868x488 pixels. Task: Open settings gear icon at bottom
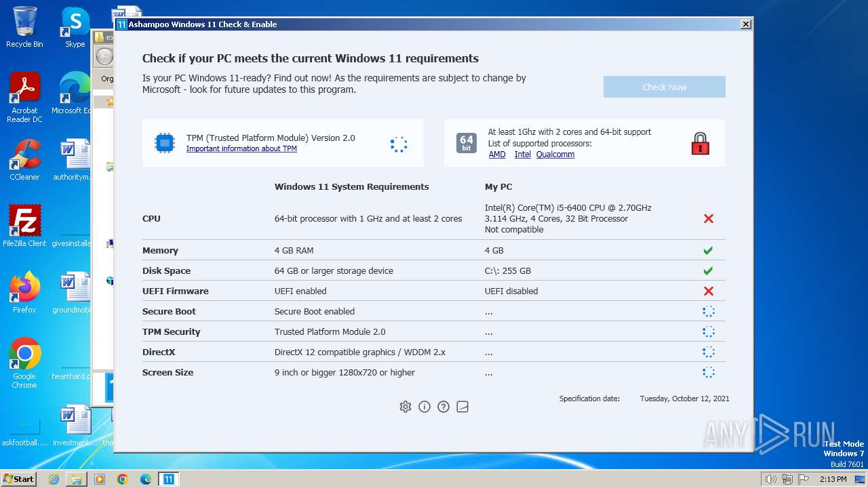406,407
